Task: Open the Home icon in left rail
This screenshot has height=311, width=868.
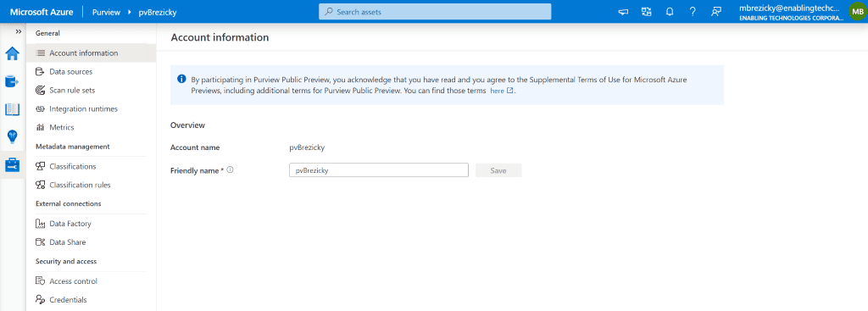Action: (12, 53)
